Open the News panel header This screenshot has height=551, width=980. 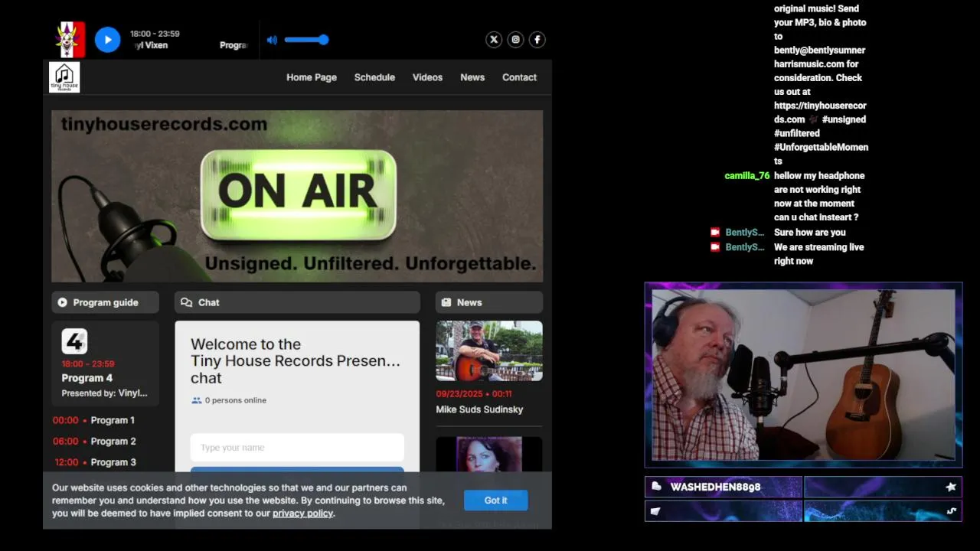click(489, 302)
